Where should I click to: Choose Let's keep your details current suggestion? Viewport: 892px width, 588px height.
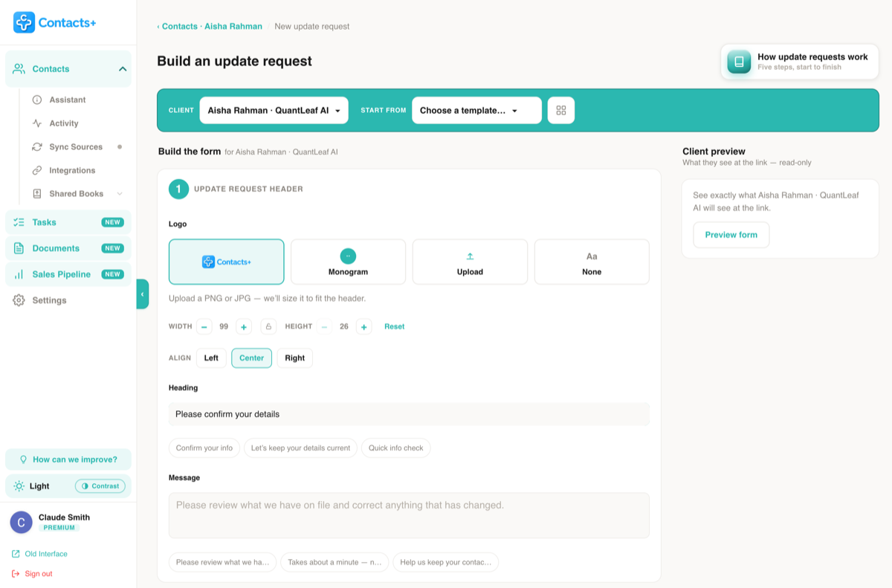coord(300,448)
